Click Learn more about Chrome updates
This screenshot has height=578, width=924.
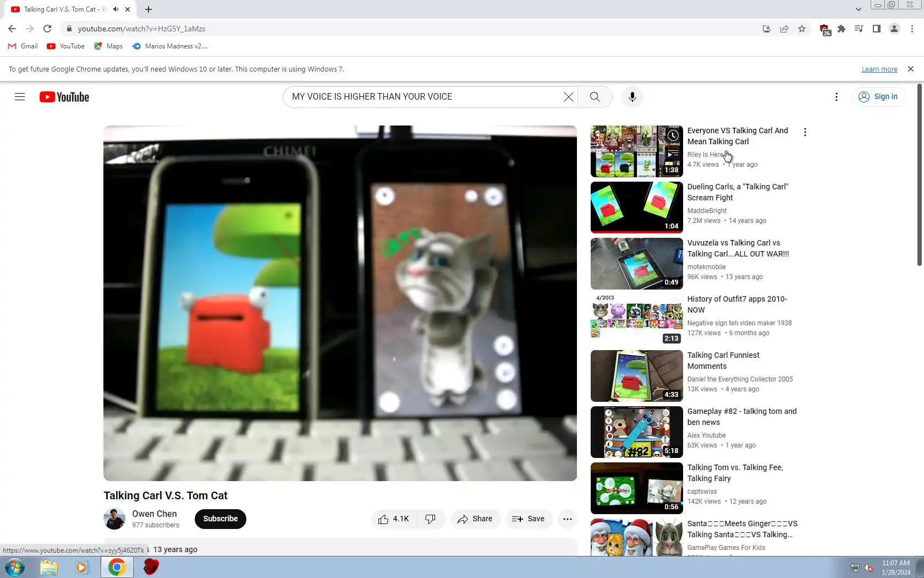pos(879,69)
